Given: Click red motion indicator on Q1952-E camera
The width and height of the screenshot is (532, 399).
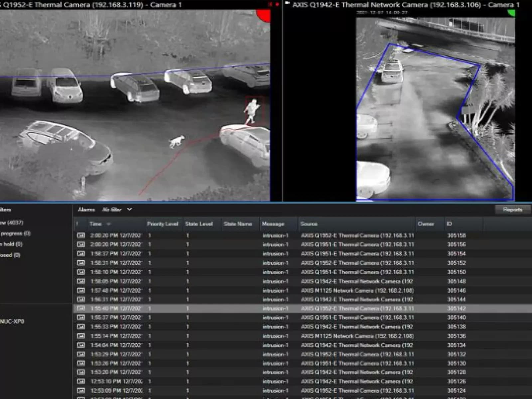Looking at the screenshot, I should pyautogui.click(x=264, y=15).
